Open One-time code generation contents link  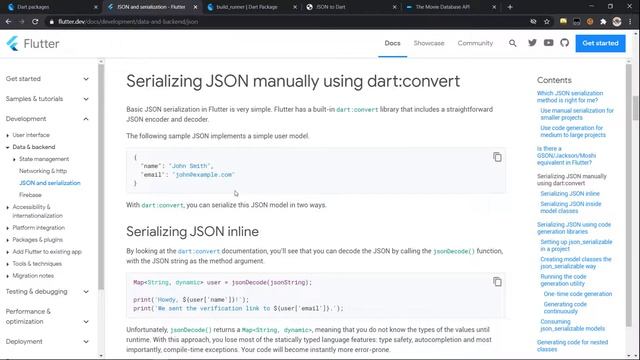578,294
